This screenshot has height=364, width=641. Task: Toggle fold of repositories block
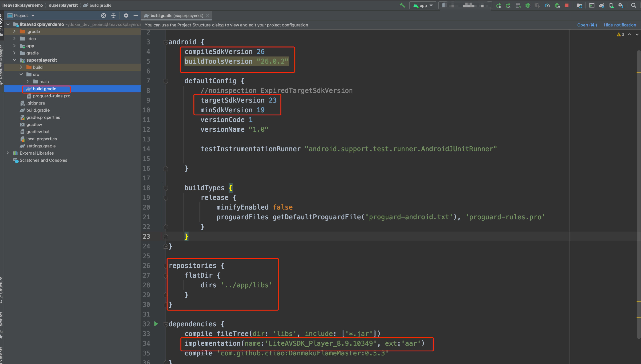pos(165,266)
